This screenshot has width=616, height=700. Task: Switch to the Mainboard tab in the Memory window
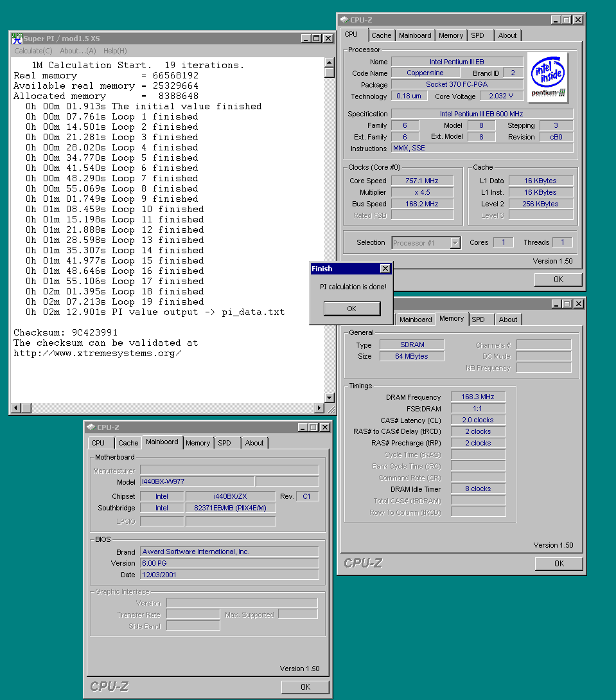point(416,319)
